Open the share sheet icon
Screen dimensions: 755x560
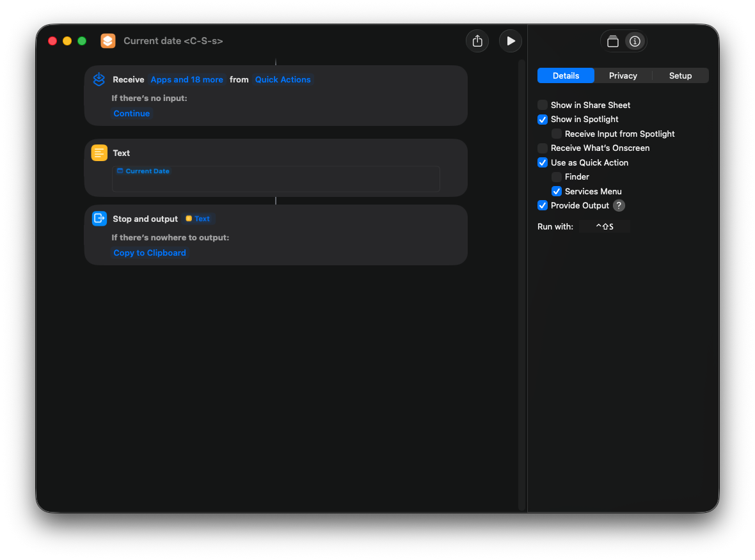(x=477, y=40)
